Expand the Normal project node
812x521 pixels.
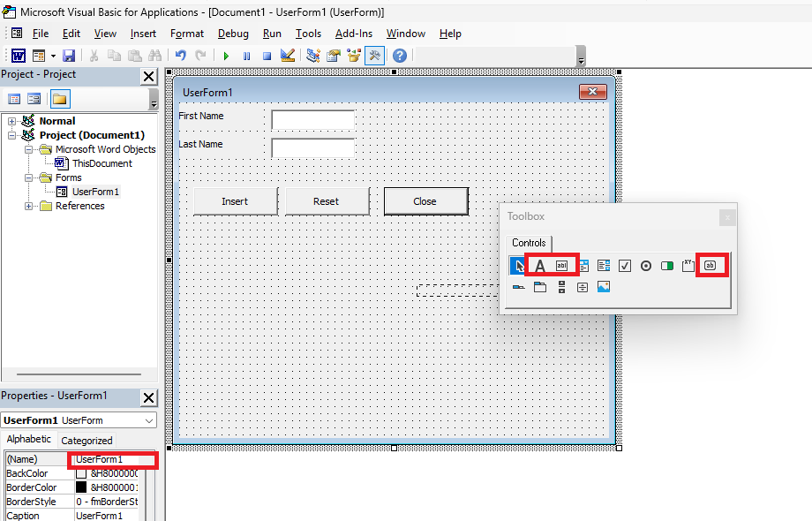click(x=11, y=121)
